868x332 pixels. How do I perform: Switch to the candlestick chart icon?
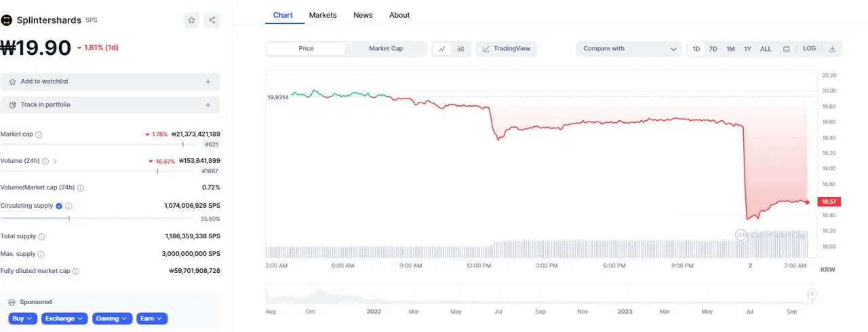click(460, 49)
